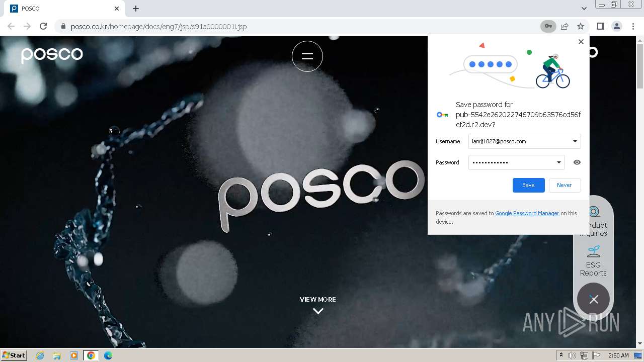The image size is (644, 362).
Task: Open Windows Start menu
Action: coord(14,355)
